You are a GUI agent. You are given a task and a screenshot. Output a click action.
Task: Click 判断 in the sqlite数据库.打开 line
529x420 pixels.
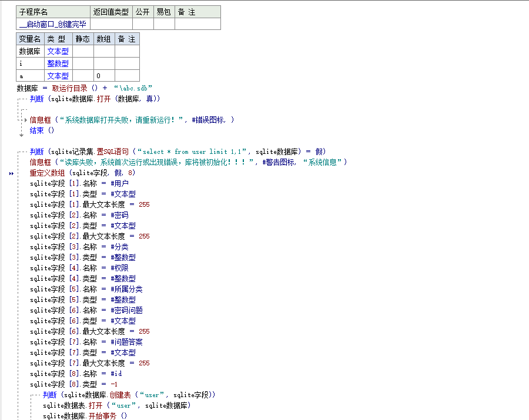37,99
